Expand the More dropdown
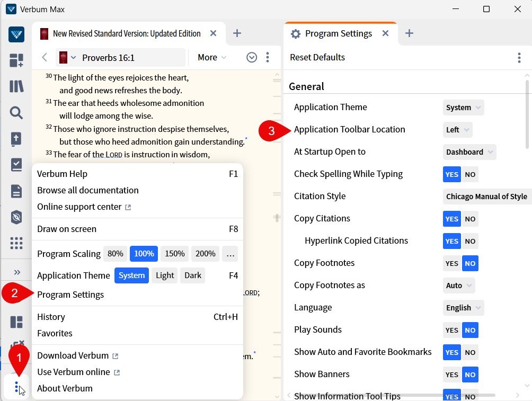Image resolution: width=532 pixels, height=401 pixels. [x=212, y=57]
